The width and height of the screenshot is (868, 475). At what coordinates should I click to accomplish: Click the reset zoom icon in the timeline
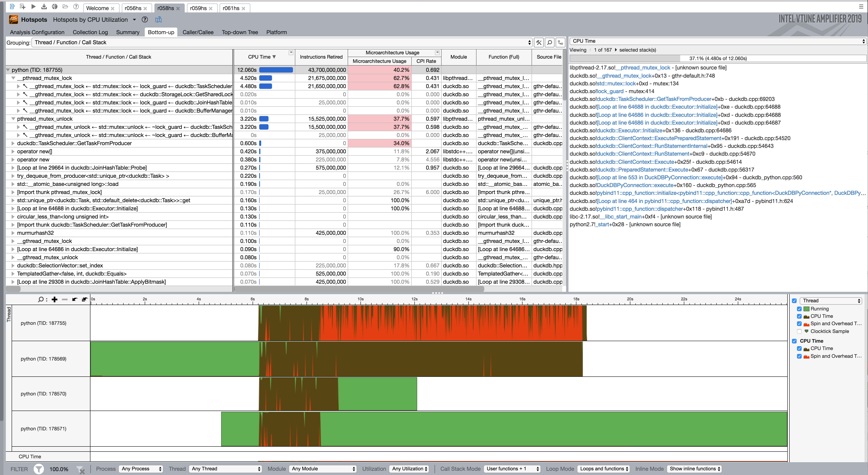click(x=85, y=299)
